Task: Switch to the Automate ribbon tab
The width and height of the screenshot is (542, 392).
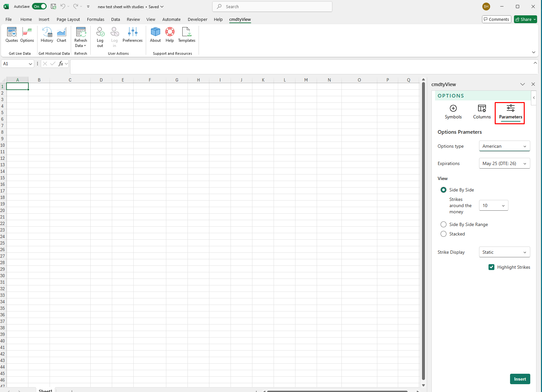Action: tap(171, 19)
